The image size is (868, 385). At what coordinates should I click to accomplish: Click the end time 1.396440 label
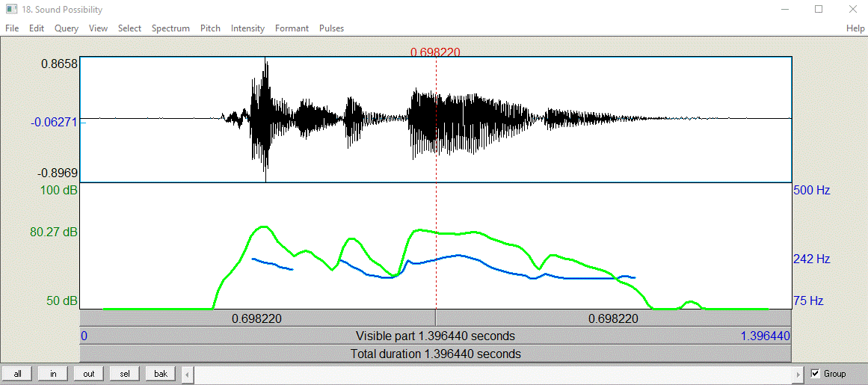click(765, 336)
